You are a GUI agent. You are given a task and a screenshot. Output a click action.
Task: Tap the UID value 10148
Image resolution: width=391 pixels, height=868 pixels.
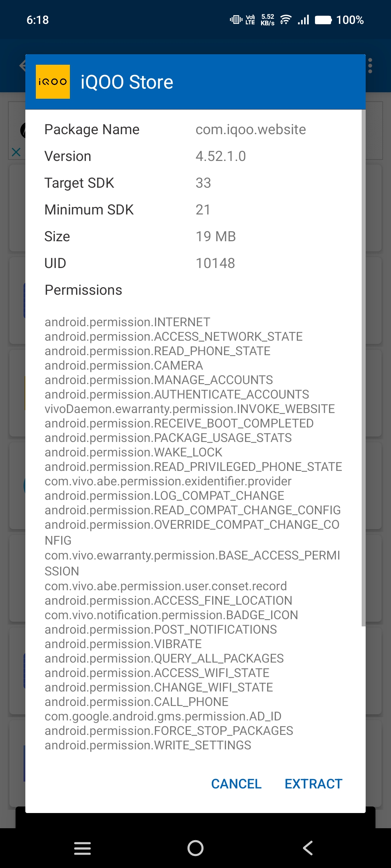(215, 263)
